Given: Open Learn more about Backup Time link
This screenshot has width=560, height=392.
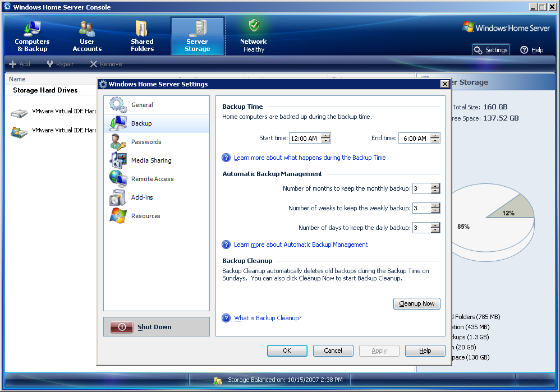Looking at the screenshot, I should (x=310, y=158).
